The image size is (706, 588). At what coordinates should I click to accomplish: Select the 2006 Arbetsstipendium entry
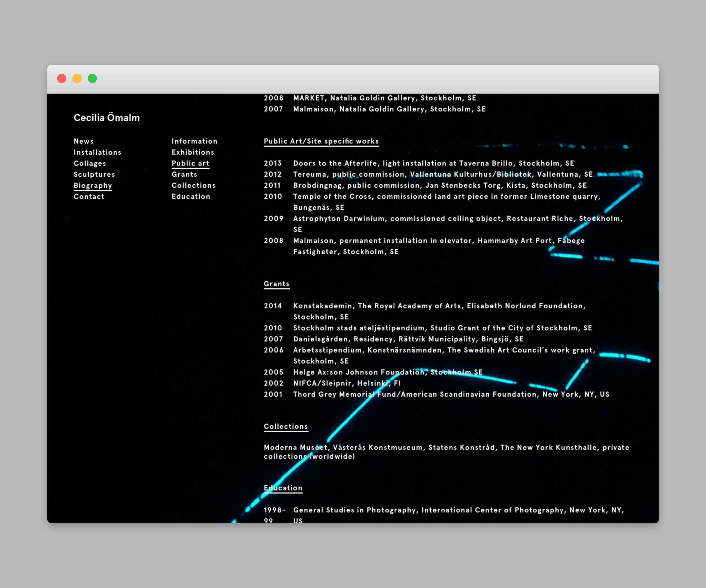[430, 355]
